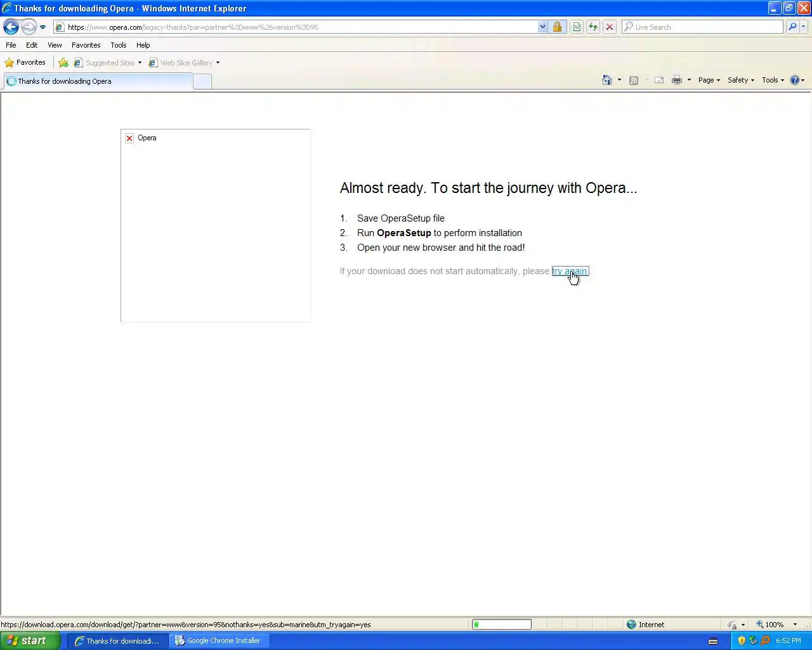This screenshot has height=650, width=812.
Task: Click the red Stop loading button
Action: point(609,27)
